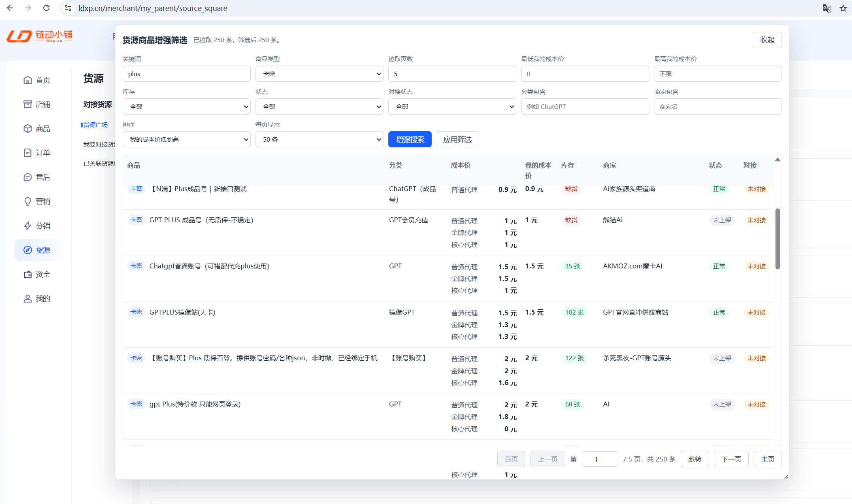Select the 货源广场 submenu item
Image resolution: width=852 pixels, height=504 pixels.
(96, 125)
